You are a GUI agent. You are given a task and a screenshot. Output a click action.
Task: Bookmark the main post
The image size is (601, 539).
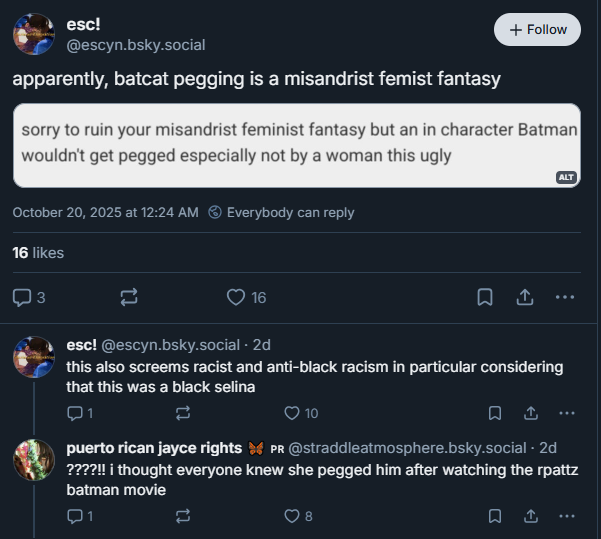tap(485, 297)
